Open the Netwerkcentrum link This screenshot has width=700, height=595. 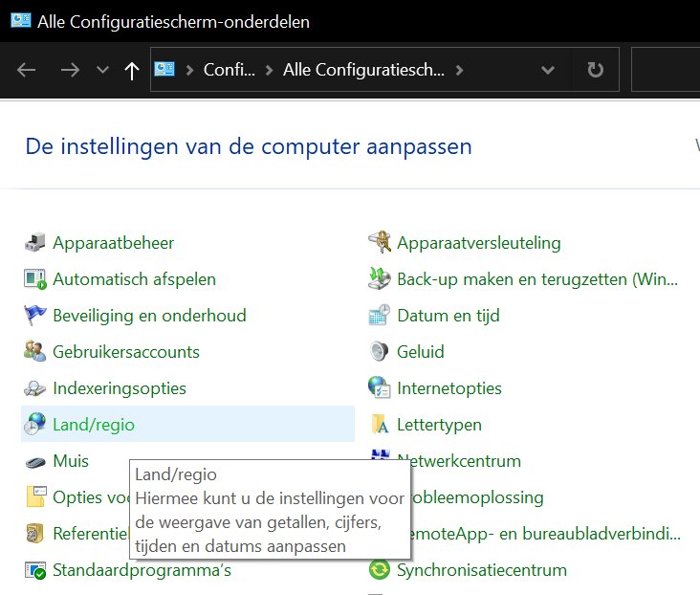point(466,461)
